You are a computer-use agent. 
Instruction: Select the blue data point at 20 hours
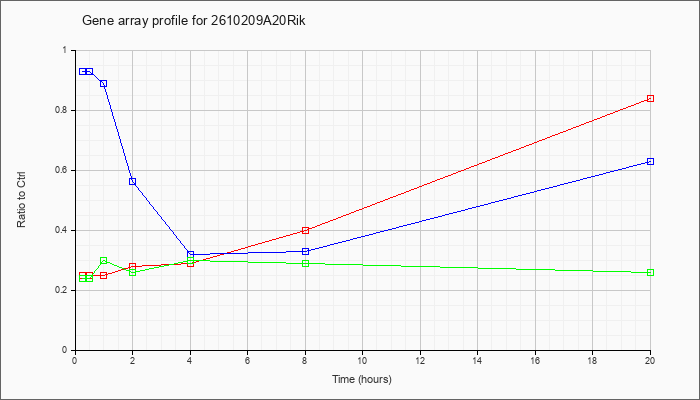coord(650,161)
